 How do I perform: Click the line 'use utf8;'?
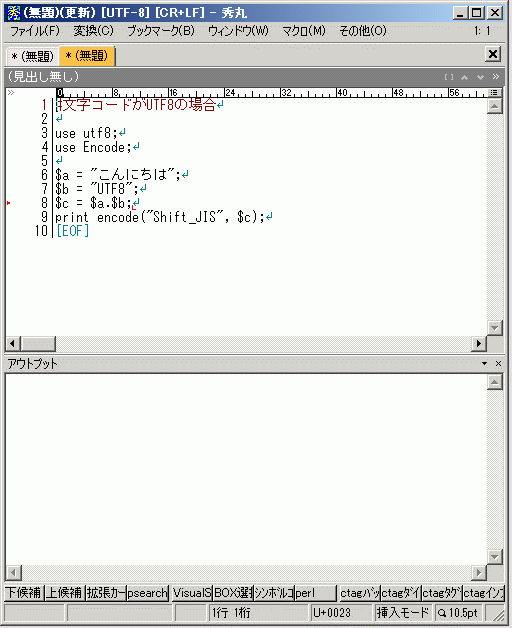coord(86,133)
